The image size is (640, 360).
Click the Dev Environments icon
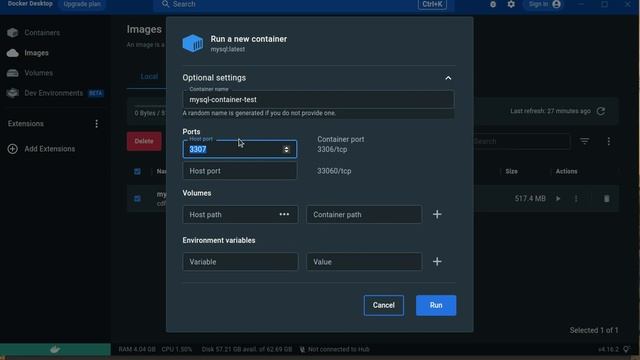coord(13,93)
